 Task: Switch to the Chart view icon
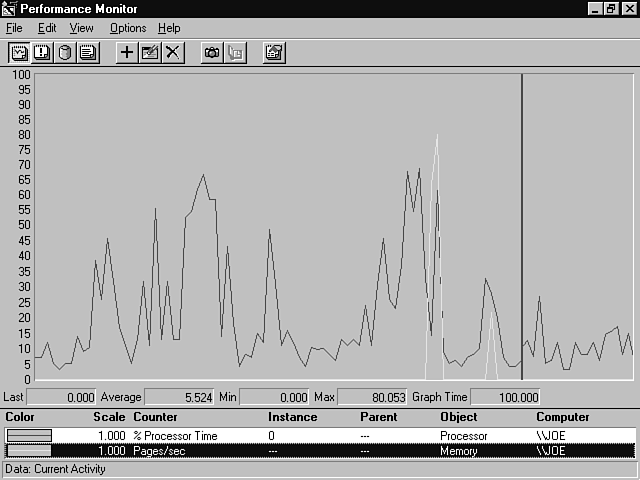click(19, 53)
